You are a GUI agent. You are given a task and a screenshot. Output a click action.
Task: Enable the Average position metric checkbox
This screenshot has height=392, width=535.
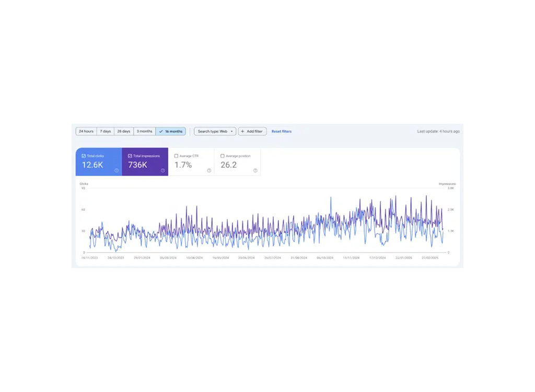coord(222,155)
